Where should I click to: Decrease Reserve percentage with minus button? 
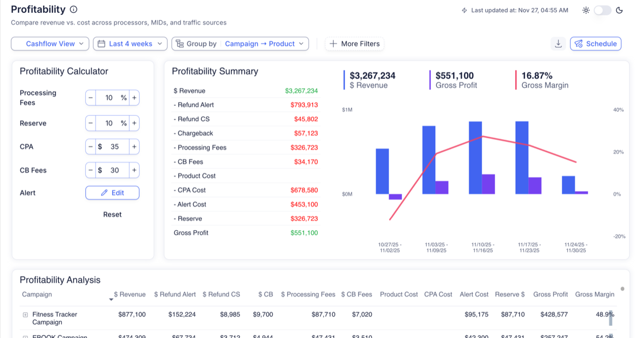(91, 123)
